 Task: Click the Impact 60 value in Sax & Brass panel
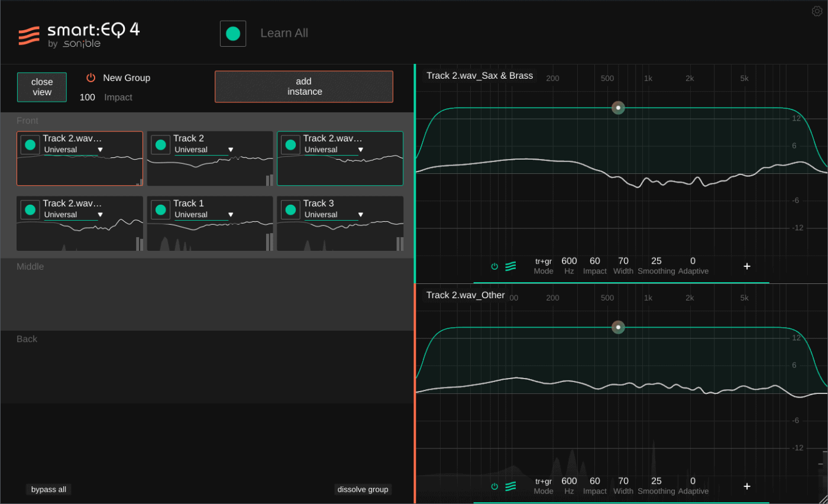pyautogui.click(x=595, y=261)
